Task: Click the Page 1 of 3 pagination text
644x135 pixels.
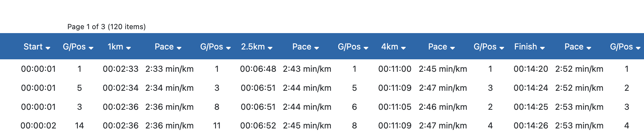Action: 106,27
